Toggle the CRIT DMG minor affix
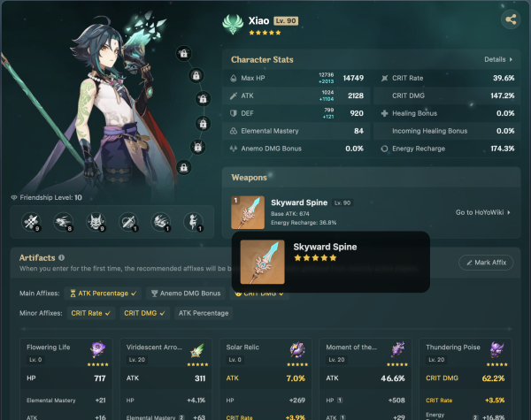This screenshot has width=531, height=420. click(144, 313)
